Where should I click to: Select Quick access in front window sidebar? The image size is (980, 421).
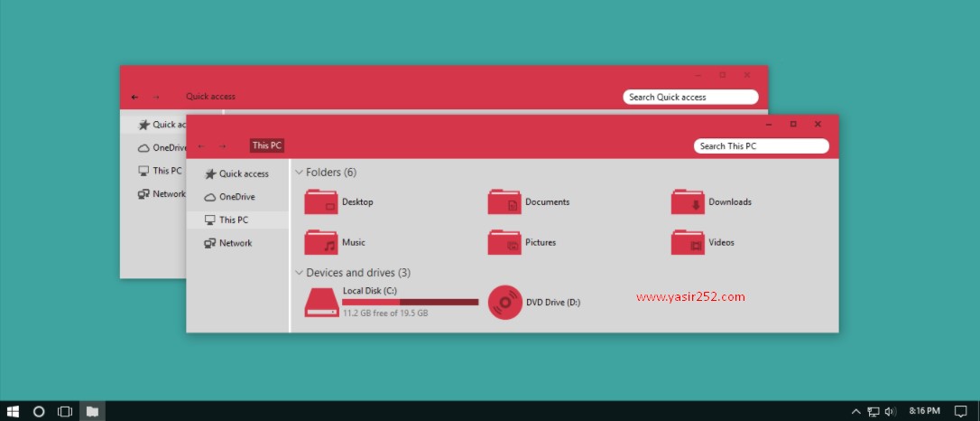243,173
